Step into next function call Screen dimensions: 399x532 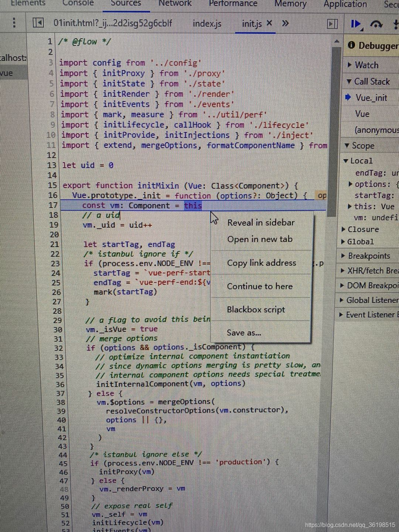click(x=396, y=24)
